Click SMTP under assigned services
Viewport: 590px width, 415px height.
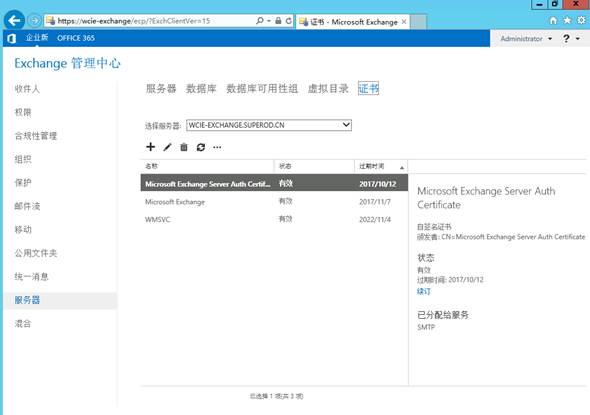pos(426,327)
